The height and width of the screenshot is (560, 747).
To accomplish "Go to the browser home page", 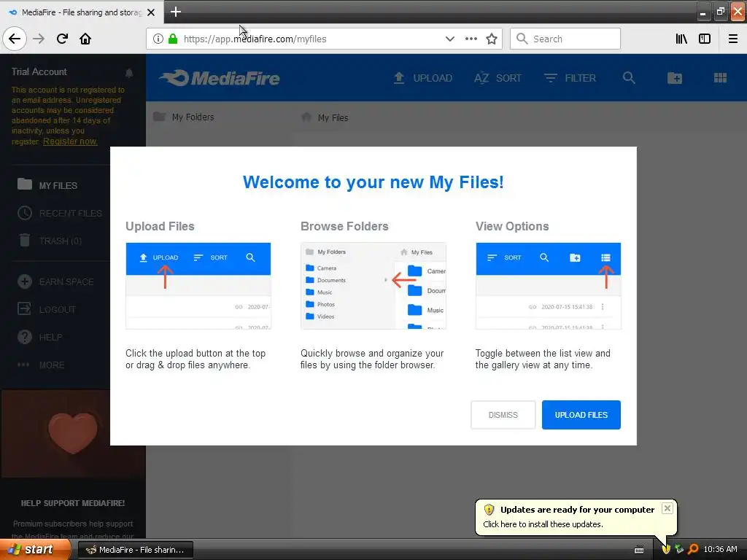I will 85,39.
